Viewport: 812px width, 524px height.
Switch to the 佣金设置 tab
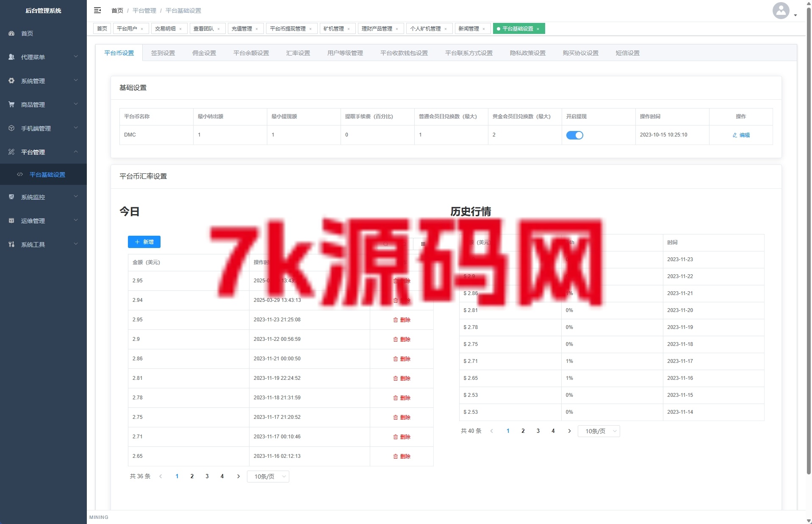[204, 53]
